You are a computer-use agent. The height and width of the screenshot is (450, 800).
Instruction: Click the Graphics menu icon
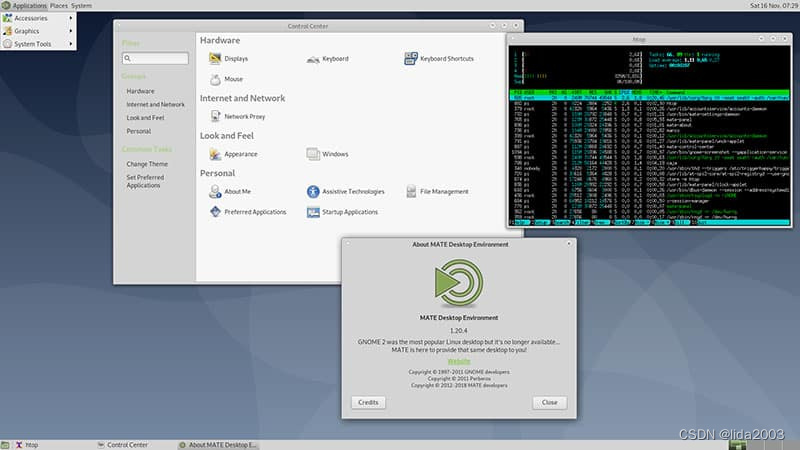[x=7, y=31]
